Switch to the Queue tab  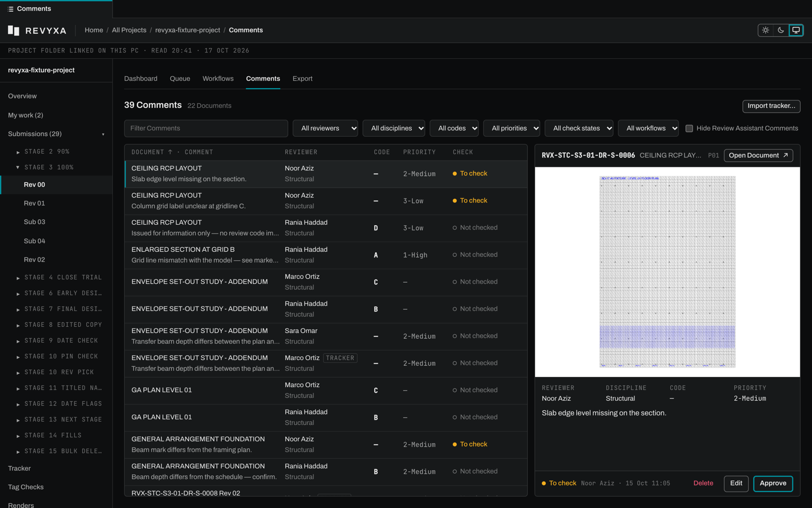(180, 79)
